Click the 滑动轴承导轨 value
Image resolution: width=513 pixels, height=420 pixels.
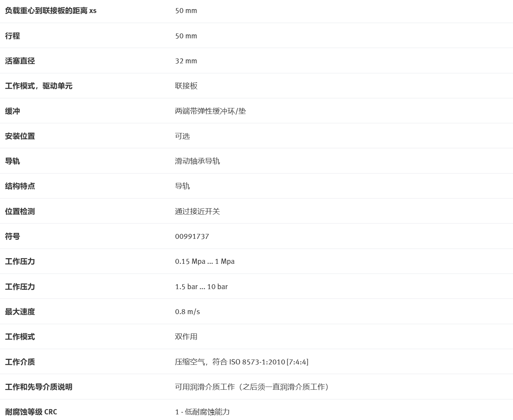point(197,161)
